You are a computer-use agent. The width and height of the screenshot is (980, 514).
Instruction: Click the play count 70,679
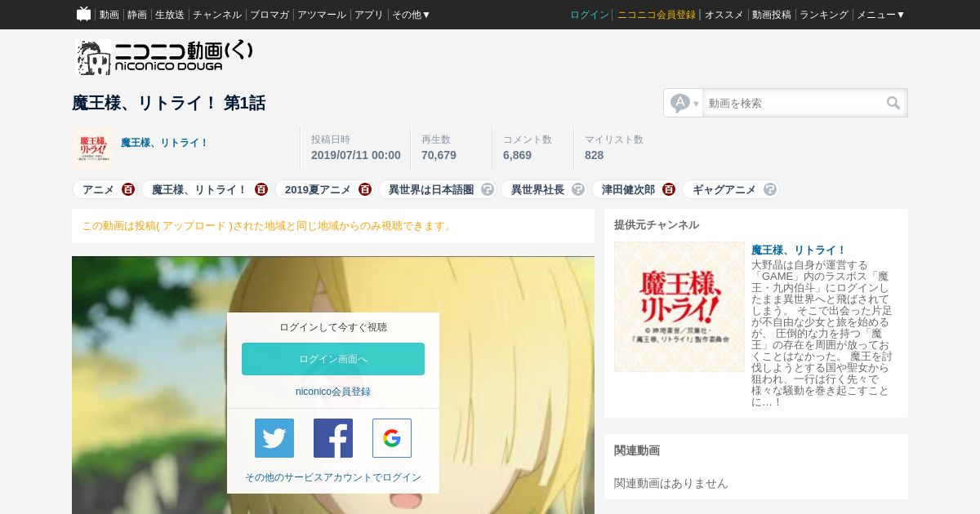tap(439, 155)
